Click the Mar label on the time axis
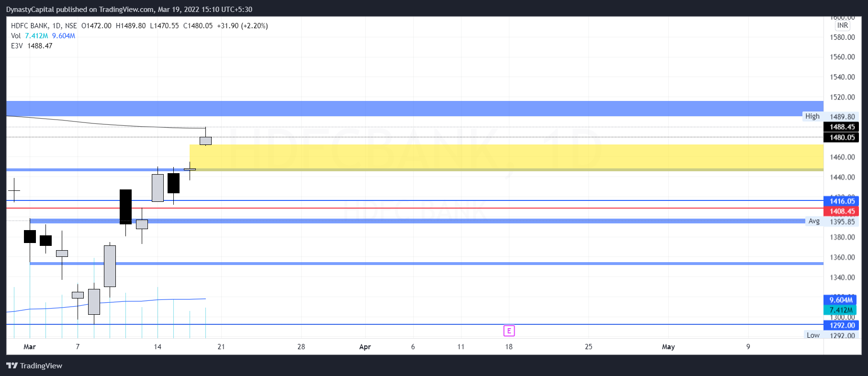868x376 pixels. pos(30,347)
